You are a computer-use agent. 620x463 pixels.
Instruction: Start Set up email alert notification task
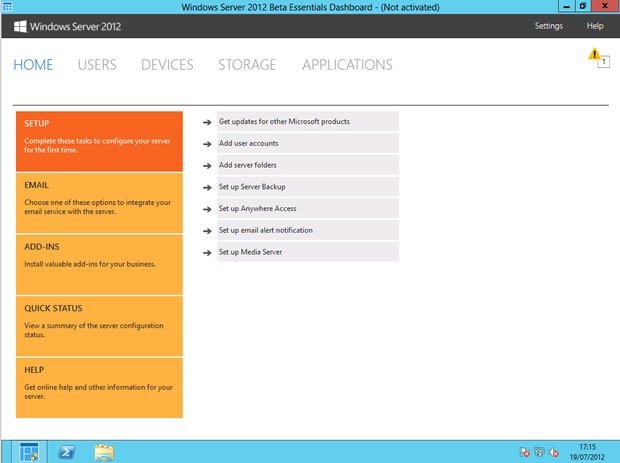tap(308, 230)
